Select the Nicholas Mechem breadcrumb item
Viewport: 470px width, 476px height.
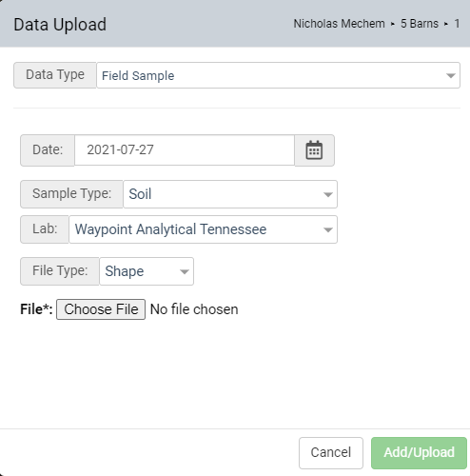[x=339, y=24]
